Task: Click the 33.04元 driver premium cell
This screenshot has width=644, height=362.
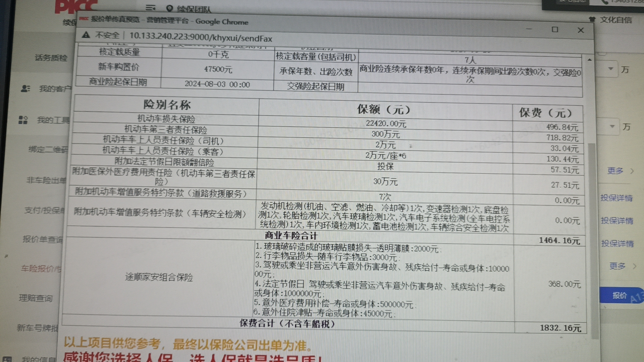Action: pos(565,148)
